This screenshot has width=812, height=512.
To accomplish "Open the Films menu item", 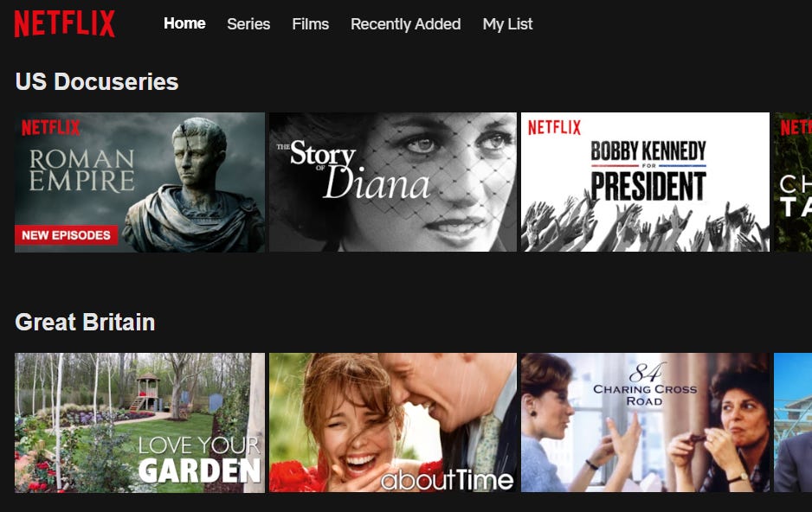I will tap(310, 24).
